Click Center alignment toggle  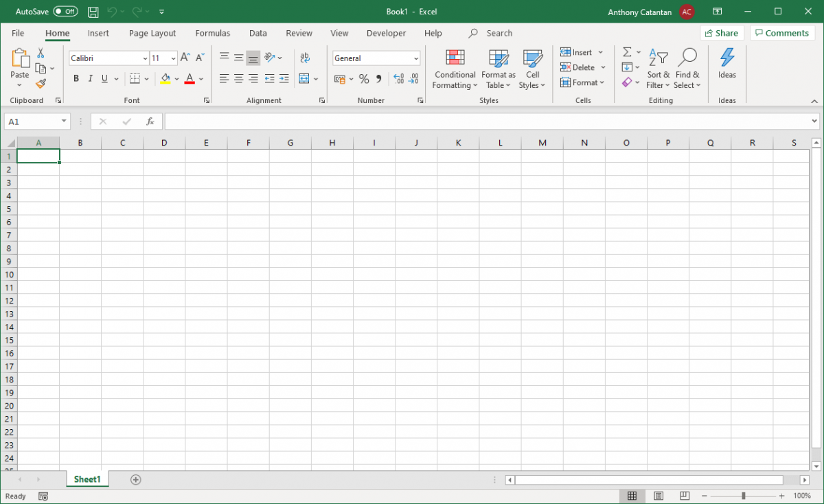tap(238, 78)
